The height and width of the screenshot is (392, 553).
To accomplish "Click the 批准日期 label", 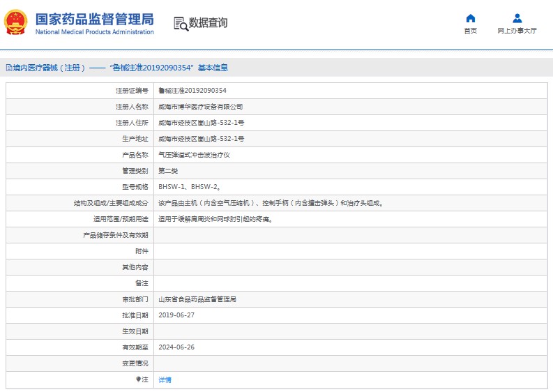I will (x=135, y=315).
